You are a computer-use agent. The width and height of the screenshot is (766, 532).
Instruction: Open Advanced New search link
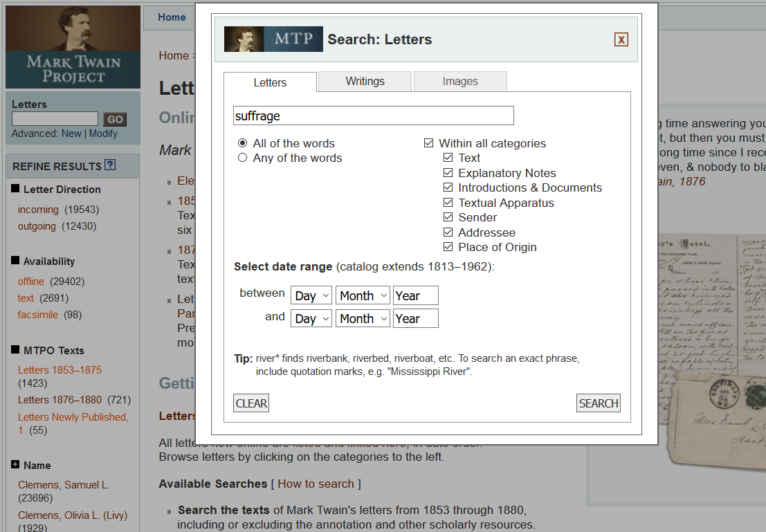coord(71,134)
